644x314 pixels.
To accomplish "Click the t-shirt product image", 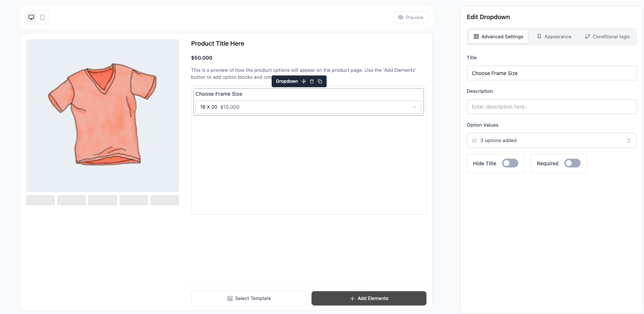I will click(102, 116).
